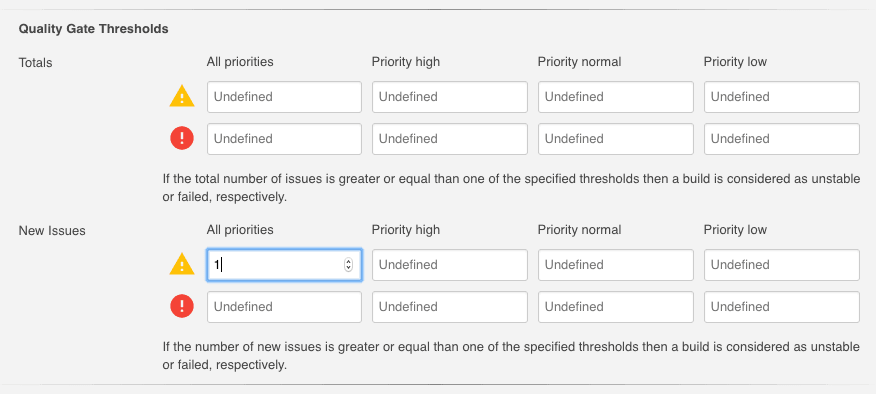Click the Totals failed red exclamation icon
This screenshot has width=876, height=394.
click(182, 139)
